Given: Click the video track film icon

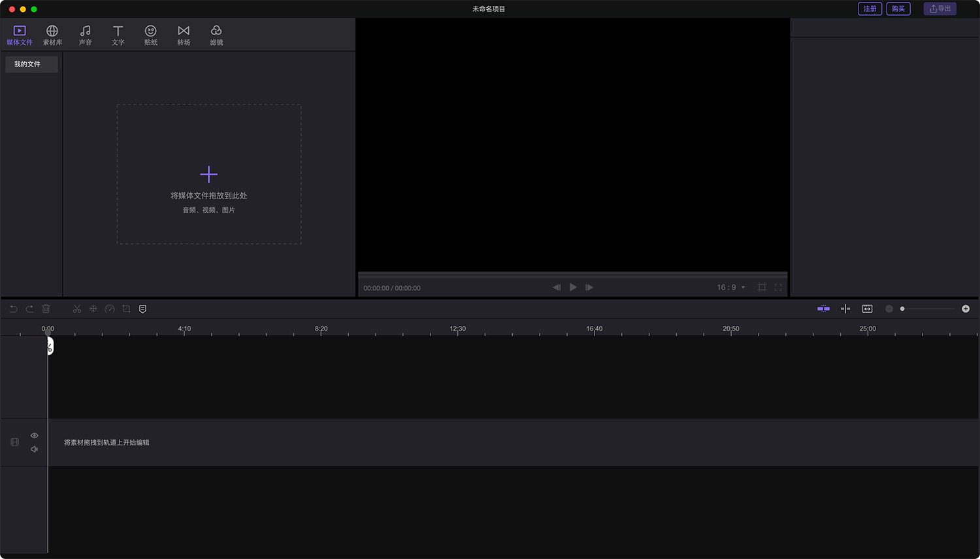Looking at the screenshot, I should 15,442.
